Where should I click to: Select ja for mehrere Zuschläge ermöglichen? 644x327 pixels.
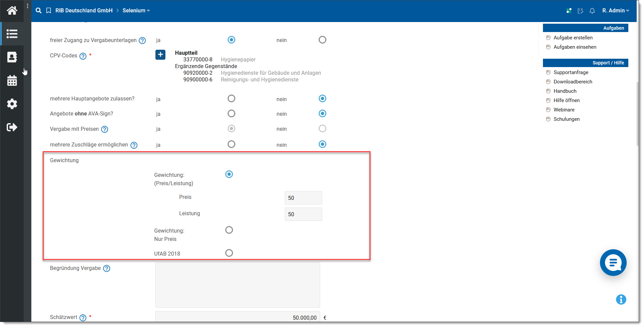(231, 144)
